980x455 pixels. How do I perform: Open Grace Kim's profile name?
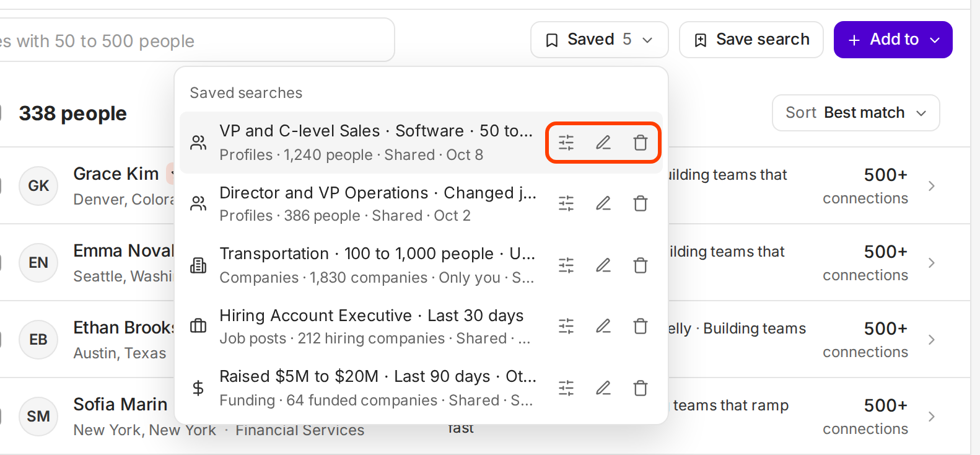tap(116, 174)
